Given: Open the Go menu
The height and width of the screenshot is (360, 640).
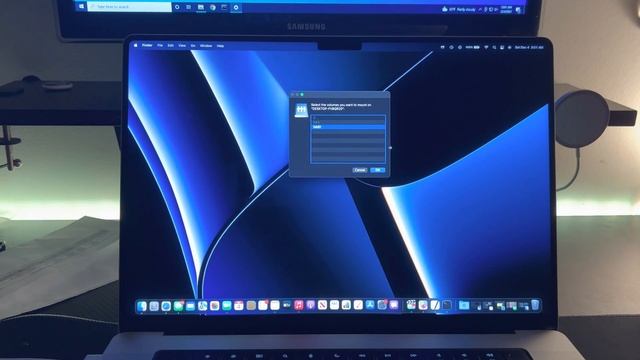Looking at the screenshot, I should point(193,46).
